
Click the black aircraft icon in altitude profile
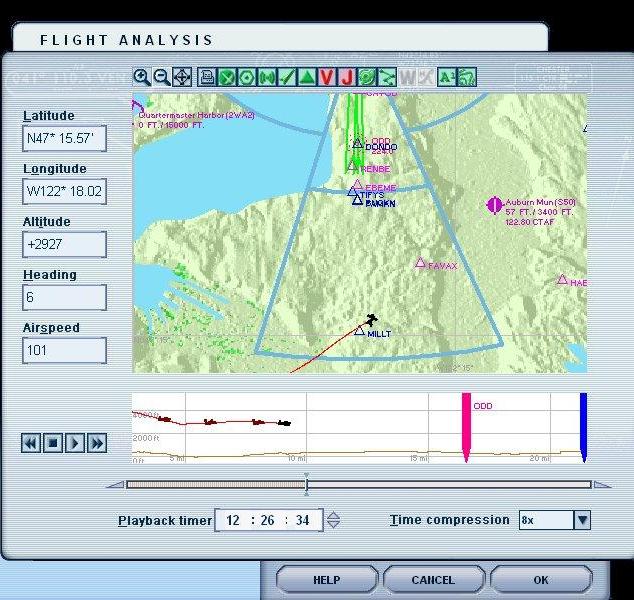(284, 423)
